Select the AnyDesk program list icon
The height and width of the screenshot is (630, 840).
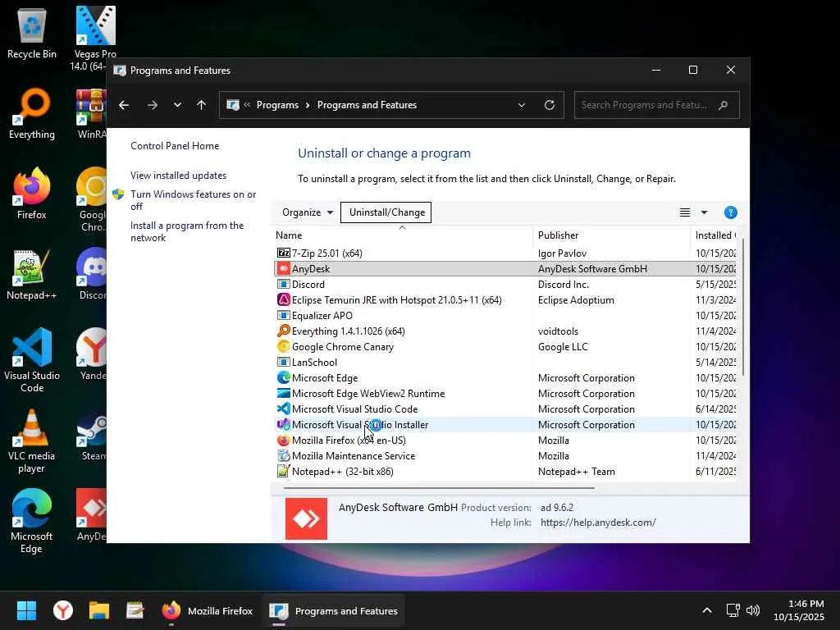pos(283,268)
